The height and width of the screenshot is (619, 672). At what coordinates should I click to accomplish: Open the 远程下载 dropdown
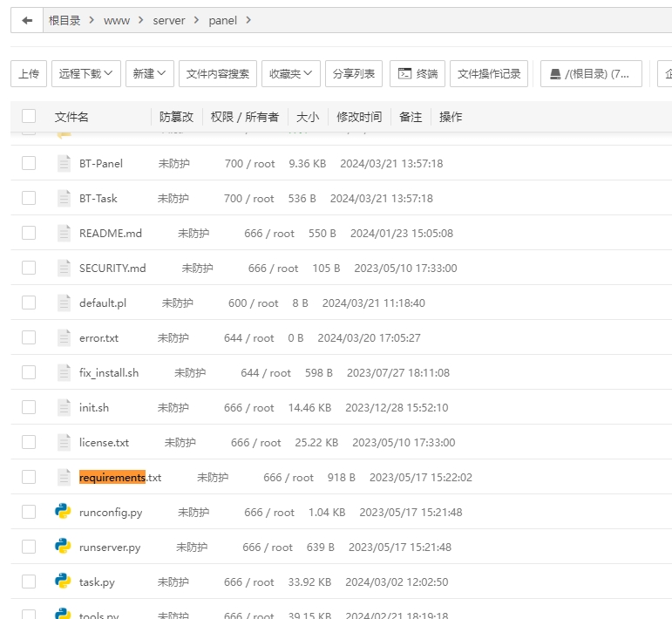click(x=86, y=74)
